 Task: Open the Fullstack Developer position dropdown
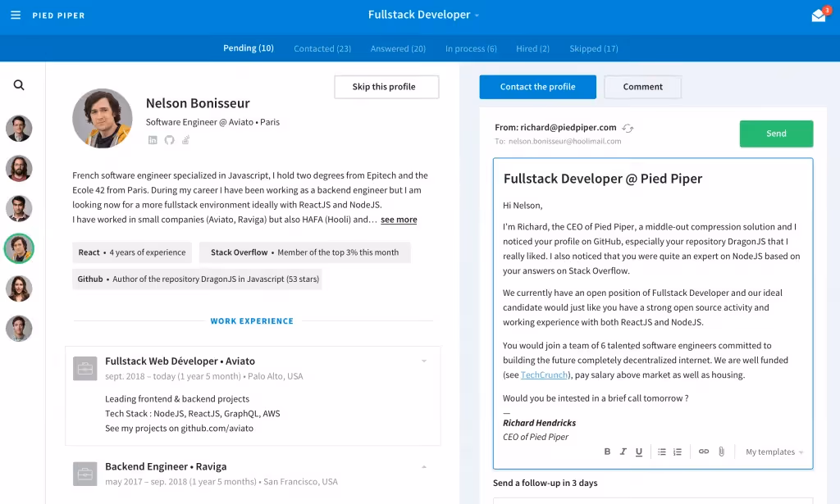(x=423, y=15)
